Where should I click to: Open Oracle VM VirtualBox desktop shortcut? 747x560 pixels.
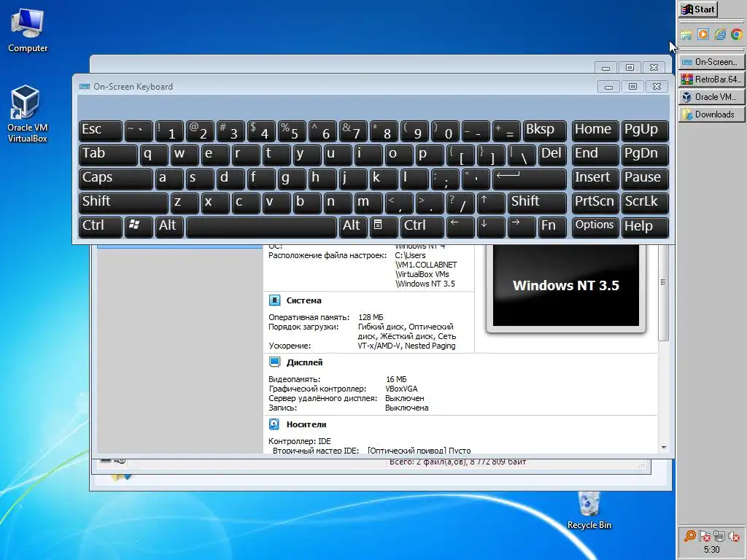(x=27, y=114)
